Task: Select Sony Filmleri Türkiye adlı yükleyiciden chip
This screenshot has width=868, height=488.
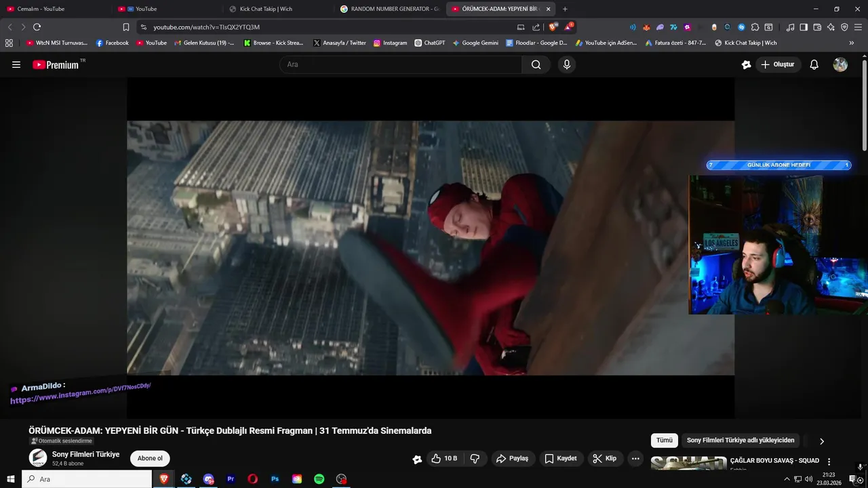Action: click(741, 441)
